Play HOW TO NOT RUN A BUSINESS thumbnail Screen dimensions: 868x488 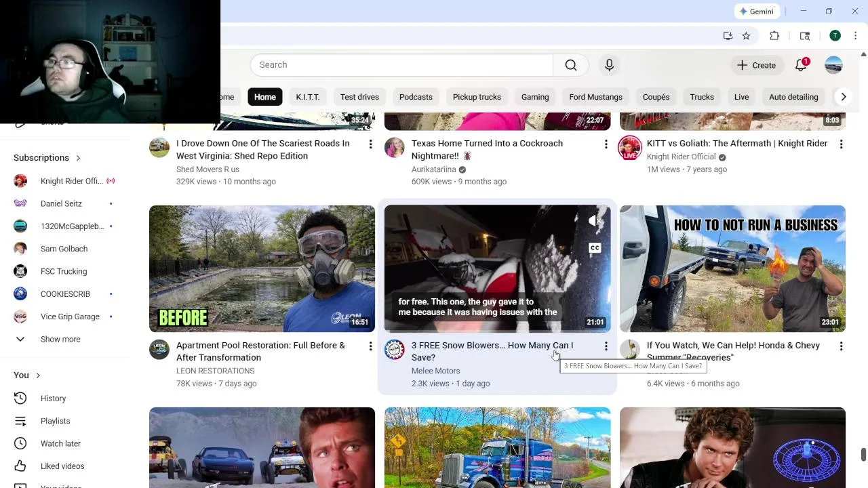[732, 268]
